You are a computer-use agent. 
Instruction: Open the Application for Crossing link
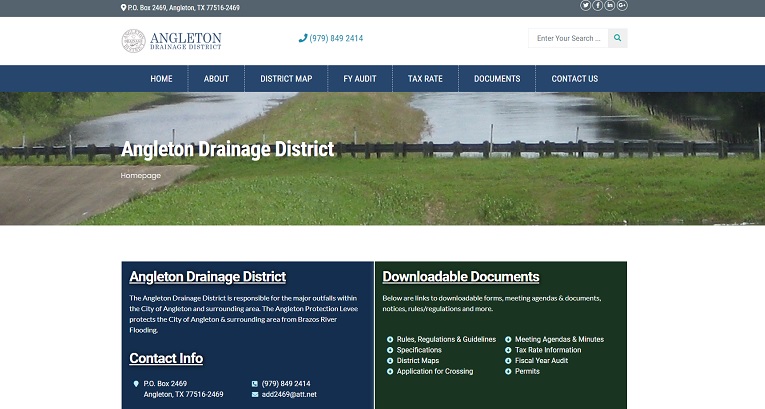435,371
